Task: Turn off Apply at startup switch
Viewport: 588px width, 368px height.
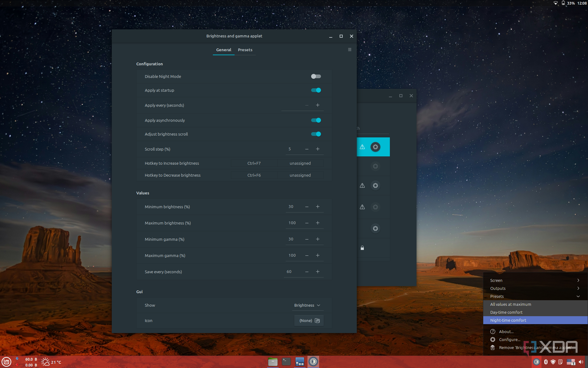Action: (316, 90)
